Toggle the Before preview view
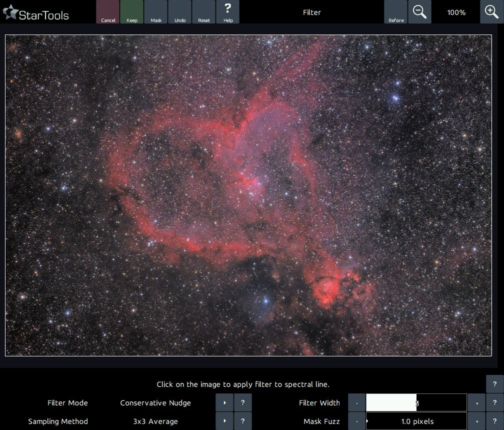The height and width of the screenshot is (430, 504). 396,12
